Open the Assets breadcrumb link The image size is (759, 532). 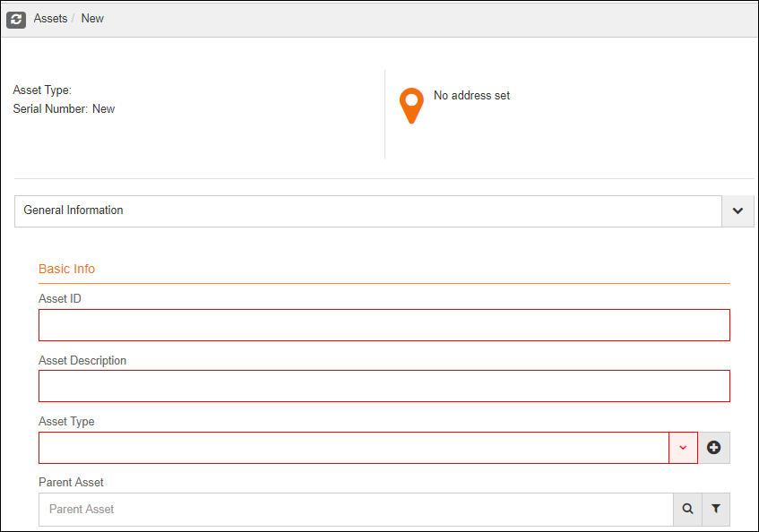point(50,19)
